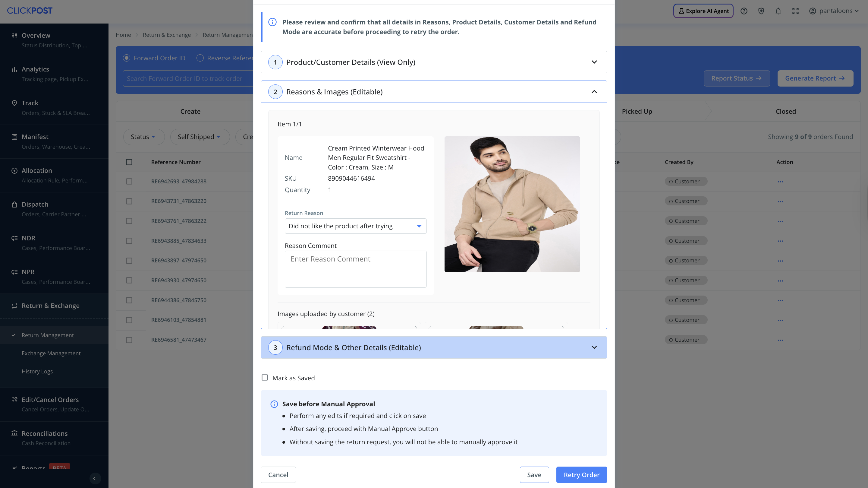Select the Forward Order ID radio button
This screenshot has height=488, width=868.
127,58
